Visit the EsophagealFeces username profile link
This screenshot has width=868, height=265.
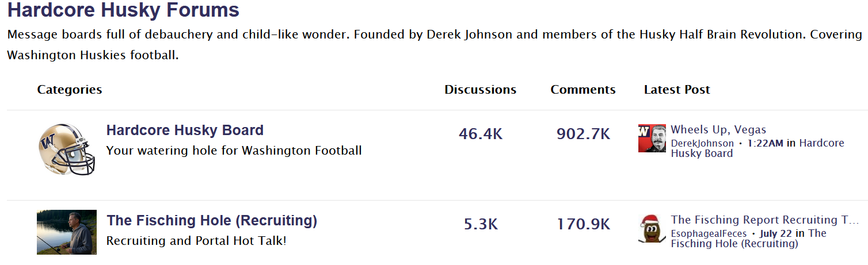709,233
